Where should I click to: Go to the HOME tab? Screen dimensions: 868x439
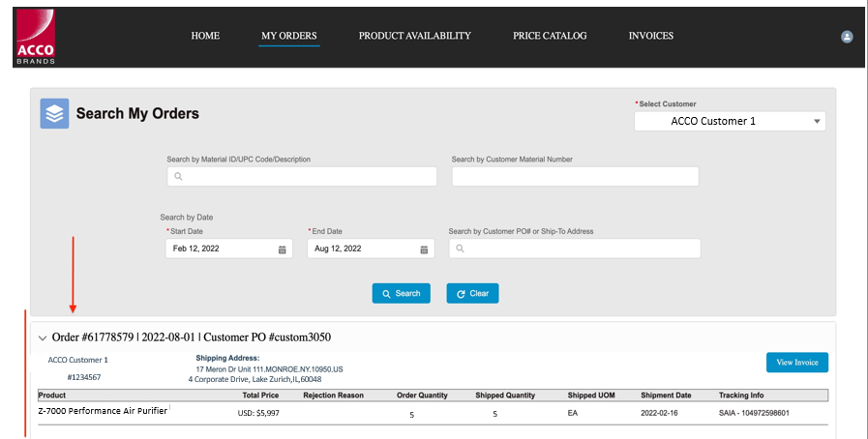[x=205, y=36]
